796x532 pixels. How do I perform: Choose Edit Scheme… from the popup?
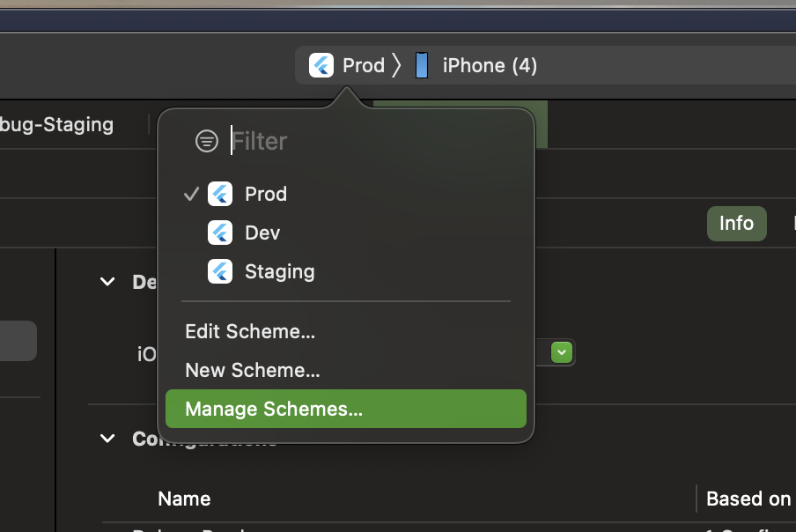point(250,331)
